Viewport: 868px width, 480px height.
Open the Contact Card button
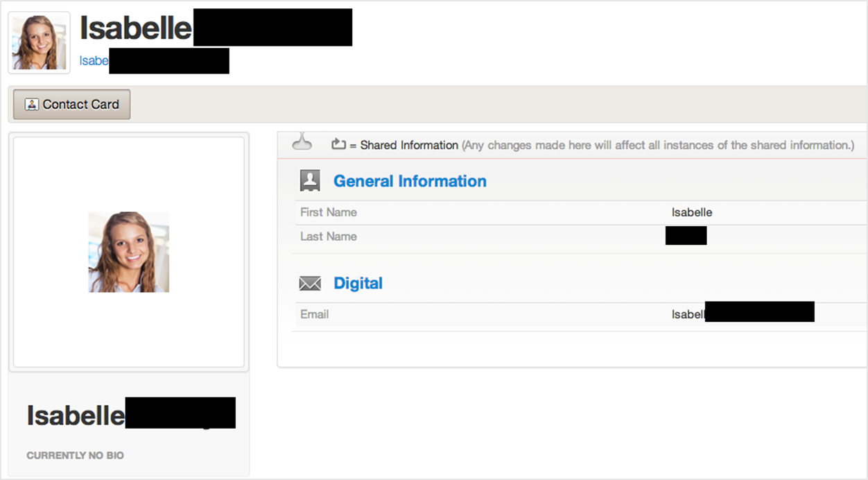pyautogui.click(x=71, y=105)
